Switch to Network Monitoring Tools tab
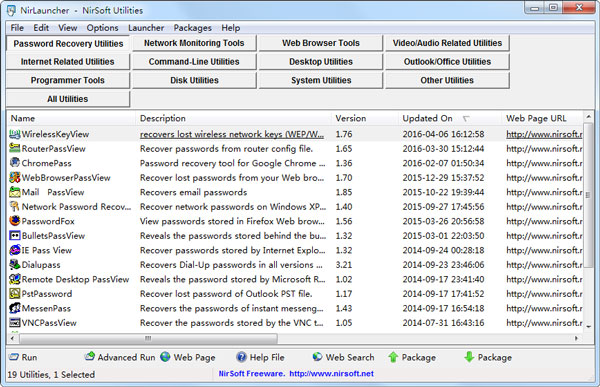 (x=194, y=43)
